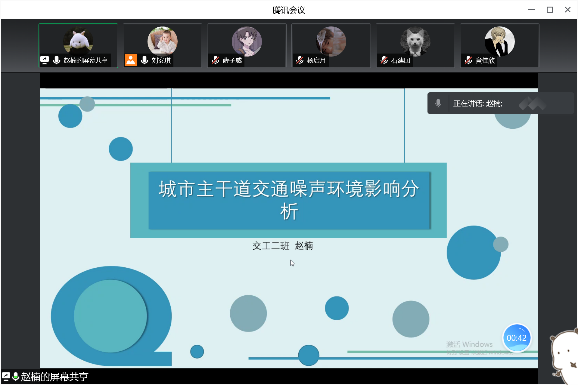Viewport: 578px width, 385px height.
Task: Click the screen-share icon on first participant tile
Action: pyautogui.click(x=45, y=60)
